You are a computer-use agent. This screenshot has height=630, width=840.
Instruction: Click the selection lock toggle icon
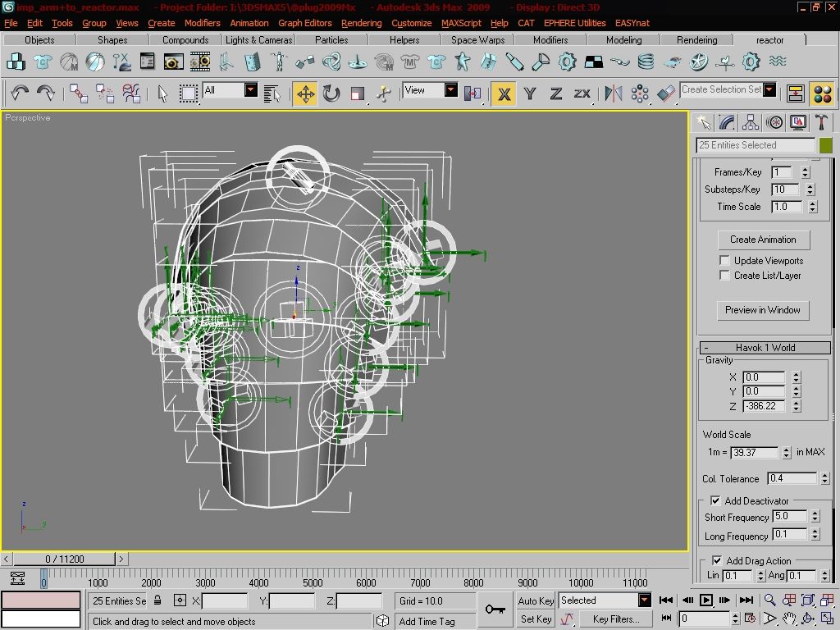(x=157, y=600)
